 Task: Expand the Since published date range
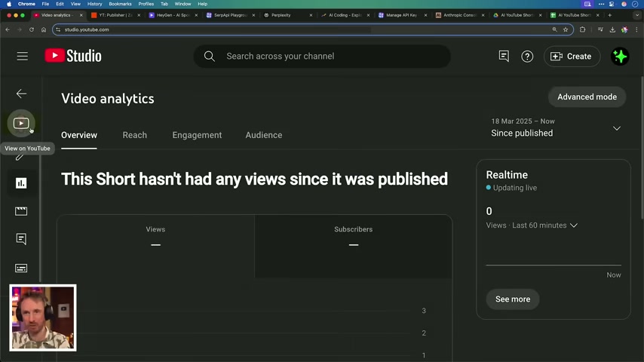[x=616, y=128]
